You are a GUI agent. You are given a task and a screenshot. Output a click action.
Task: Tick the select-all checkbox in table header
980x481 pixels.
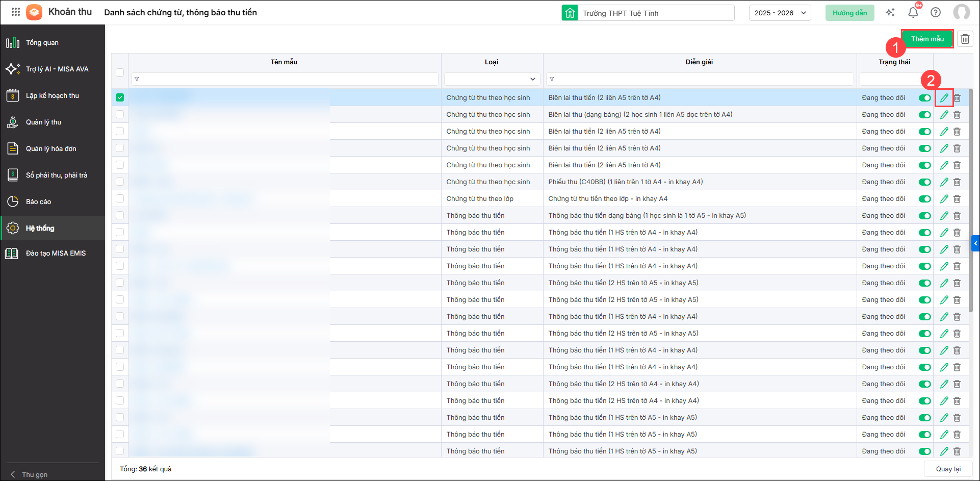point(120,72)
